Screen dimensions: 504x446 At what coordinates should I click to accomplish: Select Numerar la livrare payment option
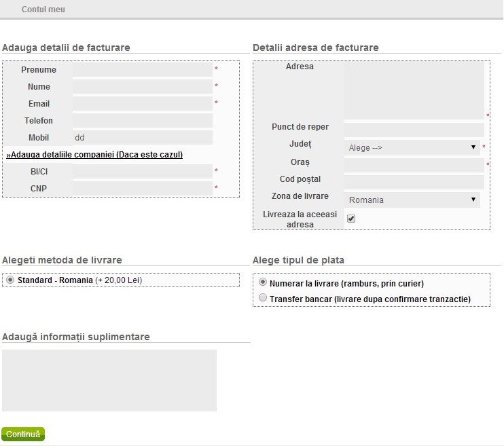(263, 283)
